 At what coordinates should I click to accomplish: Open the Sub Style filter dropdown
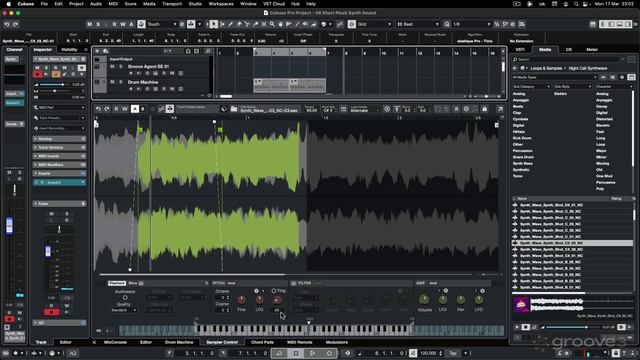pos(573,87)
